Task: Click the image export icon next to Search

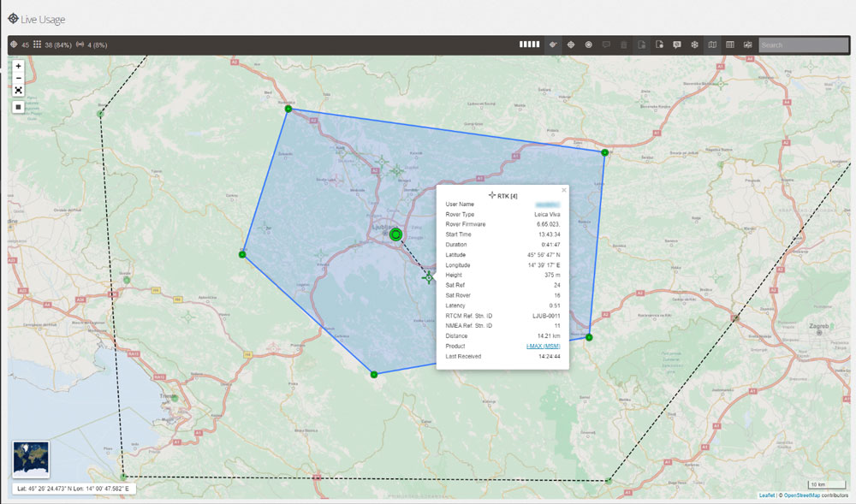Action: [x=748, y=44]
